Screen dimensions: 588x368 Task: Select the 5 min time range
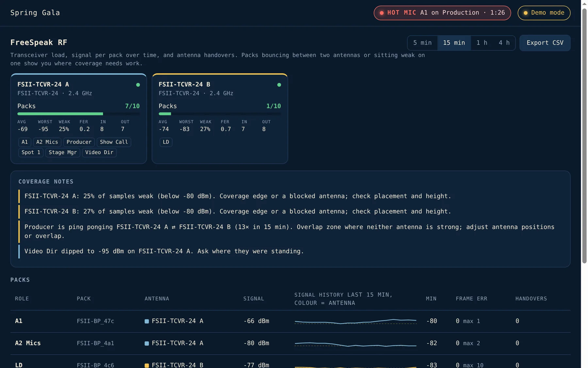(x=422, y=43)
